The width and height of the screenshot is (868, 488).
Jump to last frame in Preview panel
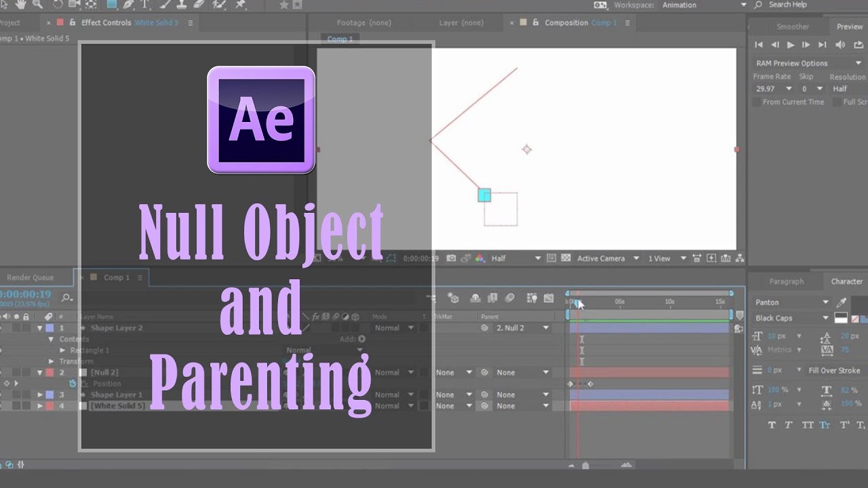click(823, 45)
